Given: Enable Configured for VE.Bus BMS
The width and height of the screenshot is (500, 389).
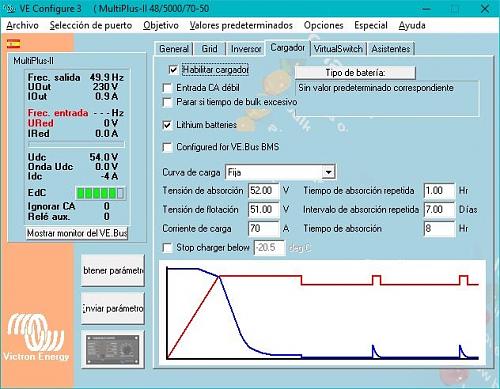Looking at the screenshot, I should click(167, 147).
